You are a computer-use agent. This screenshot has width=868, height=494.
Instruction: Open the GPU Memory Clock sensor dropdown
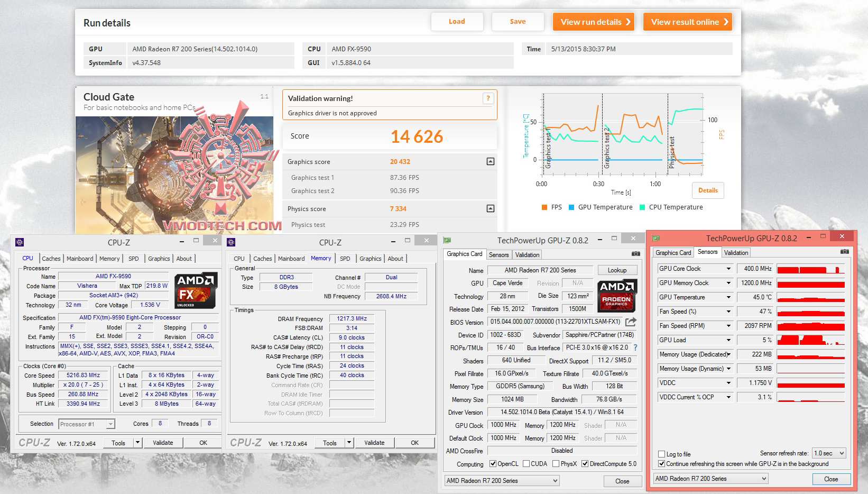728,283
